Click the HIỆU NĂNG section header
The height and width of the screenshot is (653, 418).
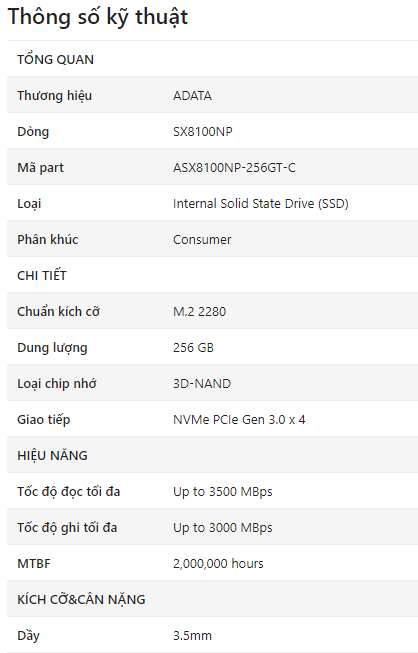pos(52,455)
